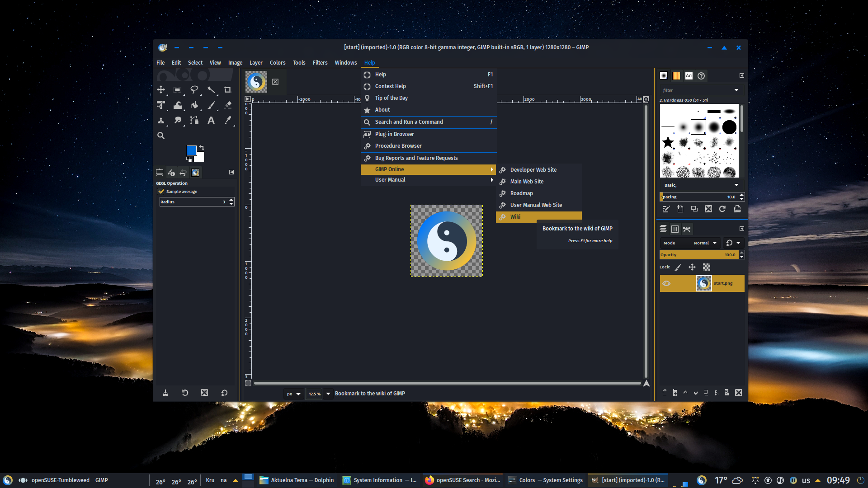
Task: Click the new layer icon in layers footer
Action: 665,393
